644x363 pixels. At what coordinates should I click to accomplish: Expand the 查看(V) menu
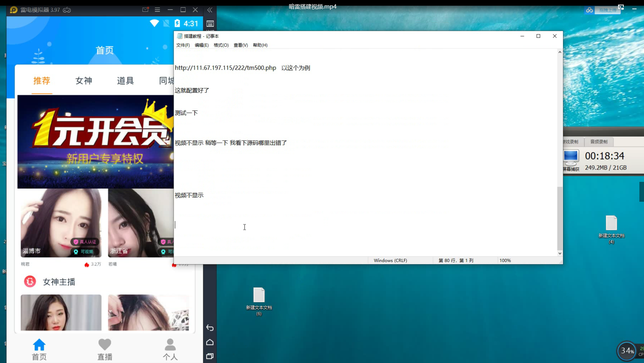point(240,45)
